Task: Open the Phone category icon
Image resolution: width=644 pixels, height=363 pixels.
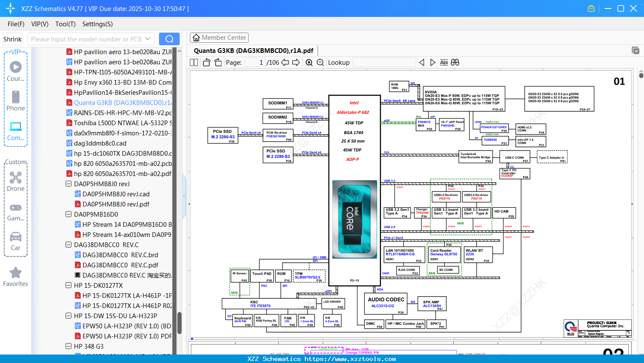Action: click(16, 97)
